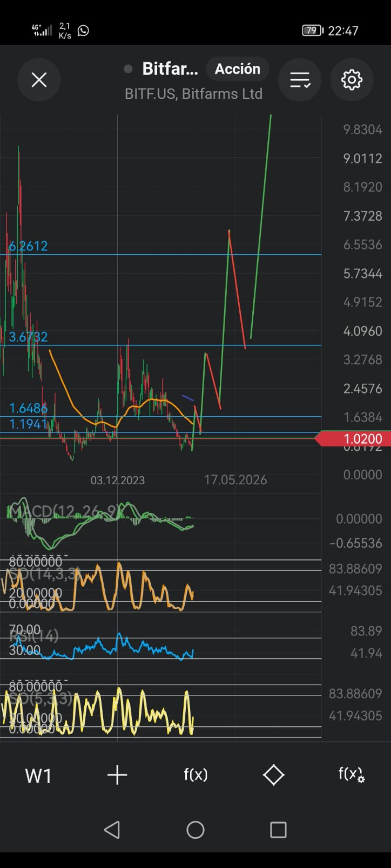Select the current price tag 1.0200

click(353, 439)
